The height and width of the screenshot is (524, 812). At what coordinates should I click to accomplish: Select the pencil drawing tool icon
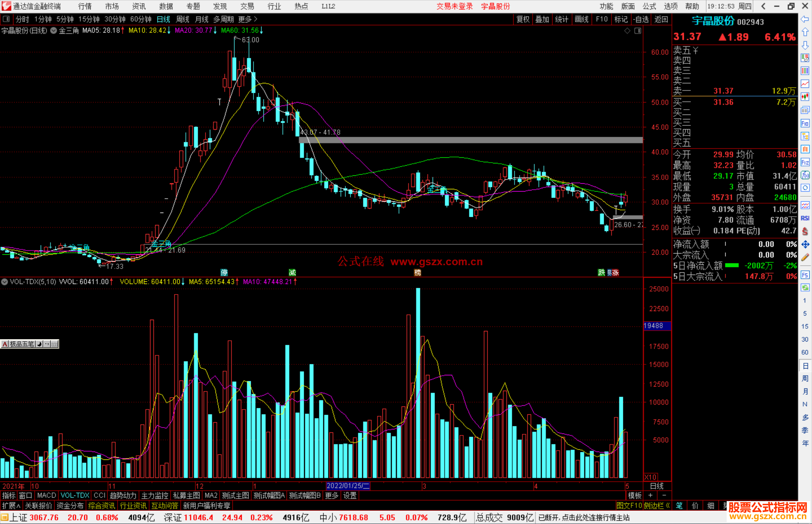click(x=805, y=258)
